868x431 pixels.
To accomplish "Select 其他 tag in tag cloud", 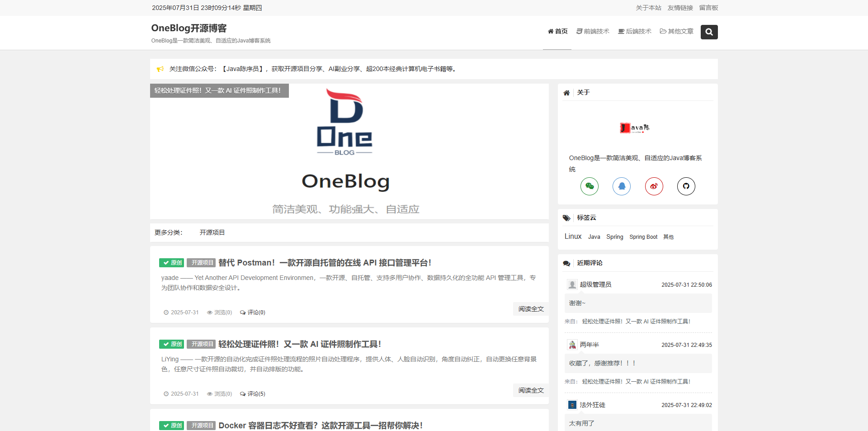I will 668,237.
